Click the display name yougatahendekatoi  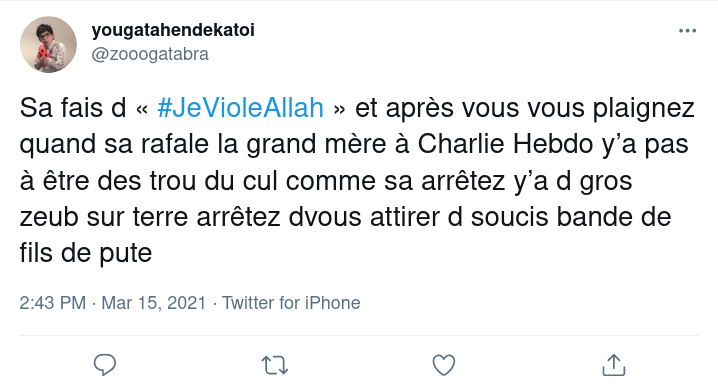173,30
